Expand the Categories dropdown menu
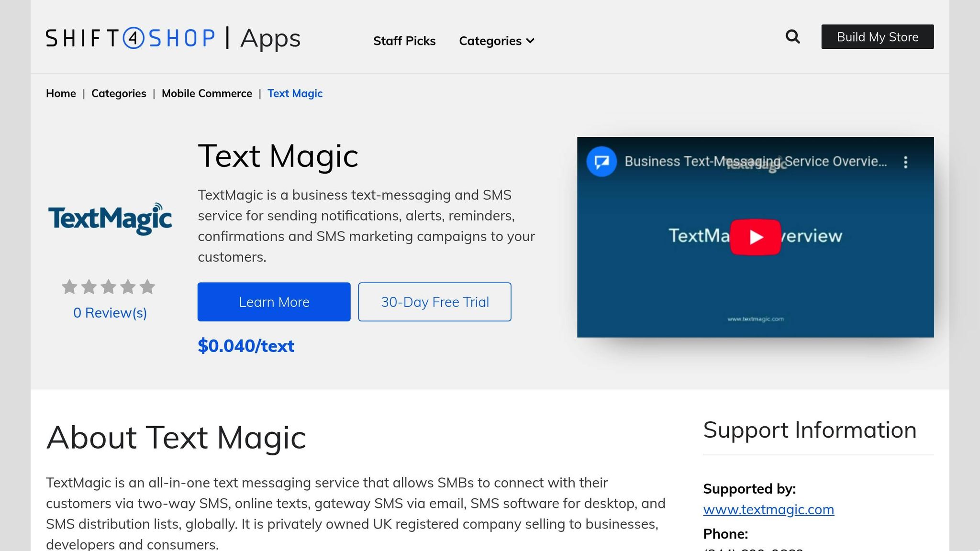This screenshot has width=980, height=551. point(496,41)
